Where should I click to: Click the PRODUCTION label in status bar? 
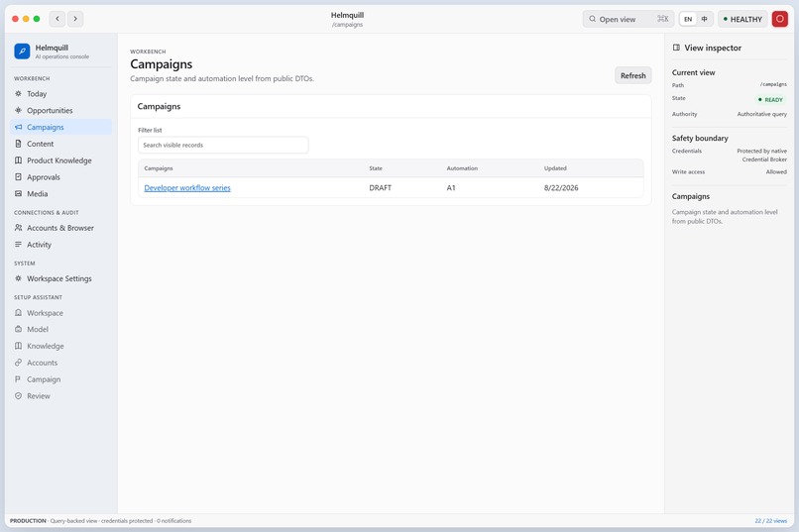coord(28,521)
